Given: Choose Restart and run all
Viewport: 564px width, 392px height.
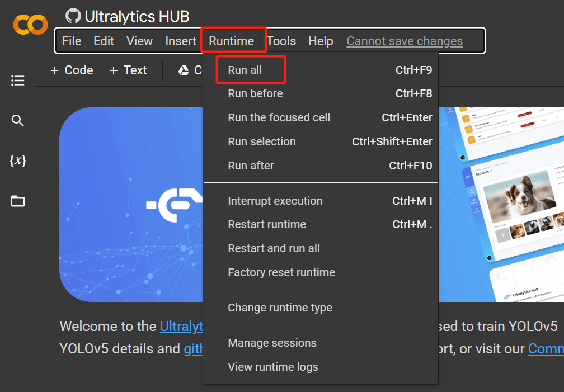Looking at the screenshot, I should pyautogui.click(x=321, y=248).
